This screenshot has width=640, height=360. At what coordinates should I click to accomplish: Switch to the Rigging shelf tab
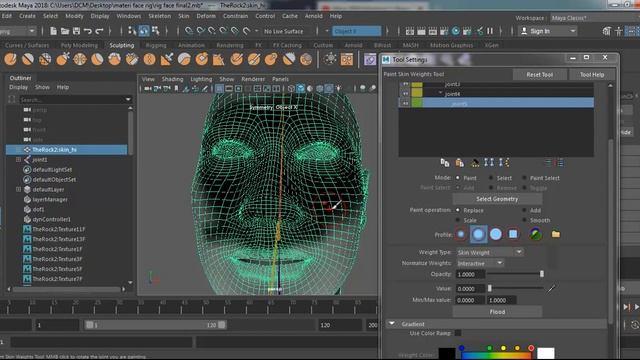click(156, 45)
